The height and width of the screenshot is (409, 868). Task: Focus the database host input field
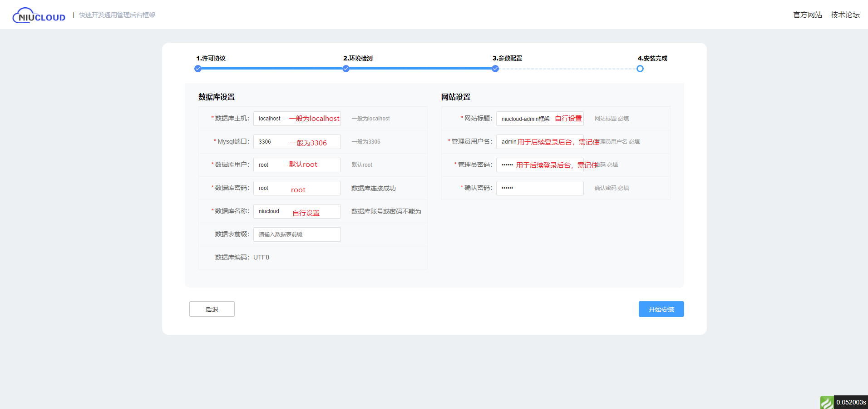click(297, 119)
